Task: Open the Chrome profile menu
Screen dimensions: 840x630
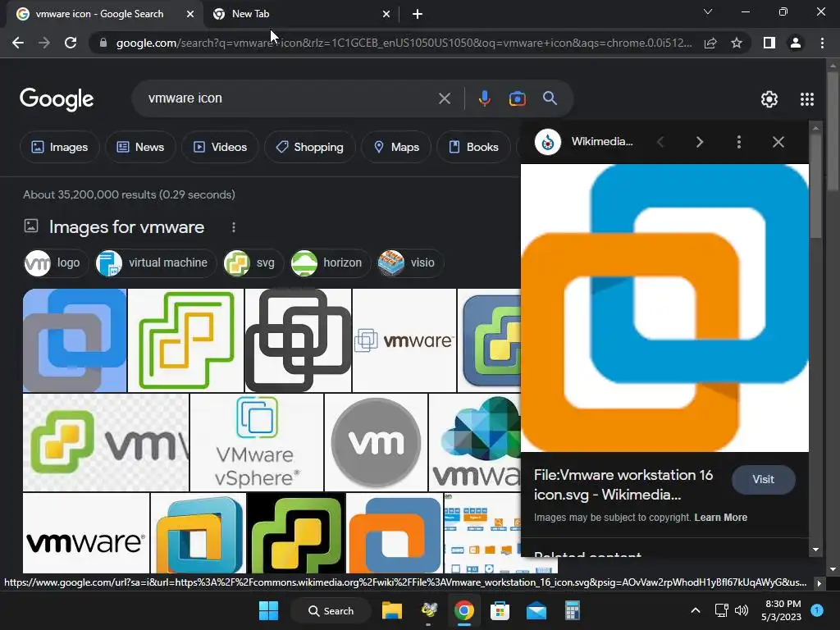Action: coord(796,43)
